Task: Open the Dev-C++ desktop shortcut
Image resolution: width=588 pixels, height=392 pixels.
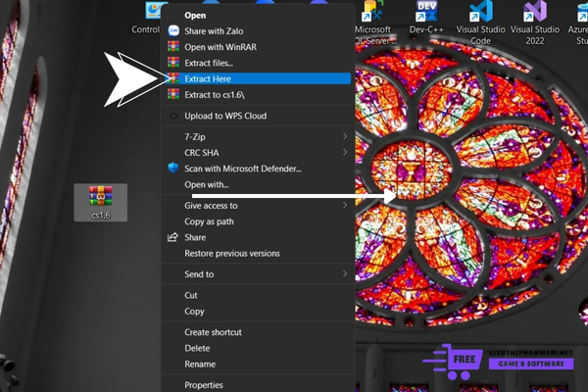Action: [426, 18]
